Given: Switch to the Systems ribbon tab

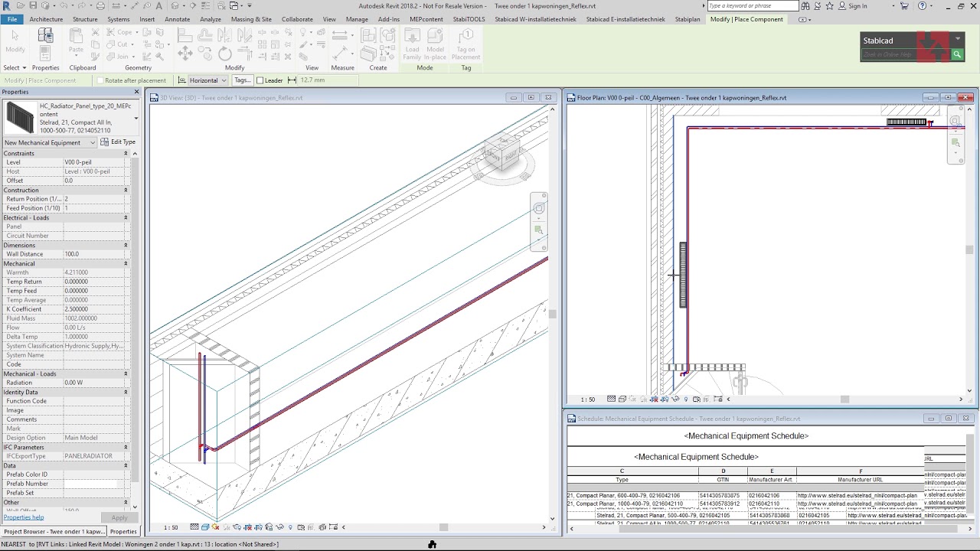Looking at the screenshot, I should [119, 19].
